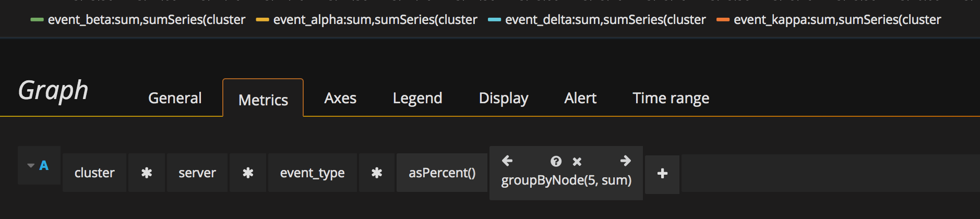Expand query A options caret
Screen dimensions: 980x219
pyautogui.click(x=31, y=166)
